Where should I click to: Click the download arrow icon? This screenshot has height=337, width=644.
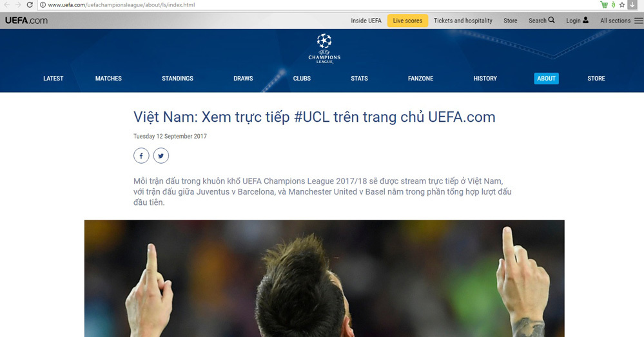(632, 5)
